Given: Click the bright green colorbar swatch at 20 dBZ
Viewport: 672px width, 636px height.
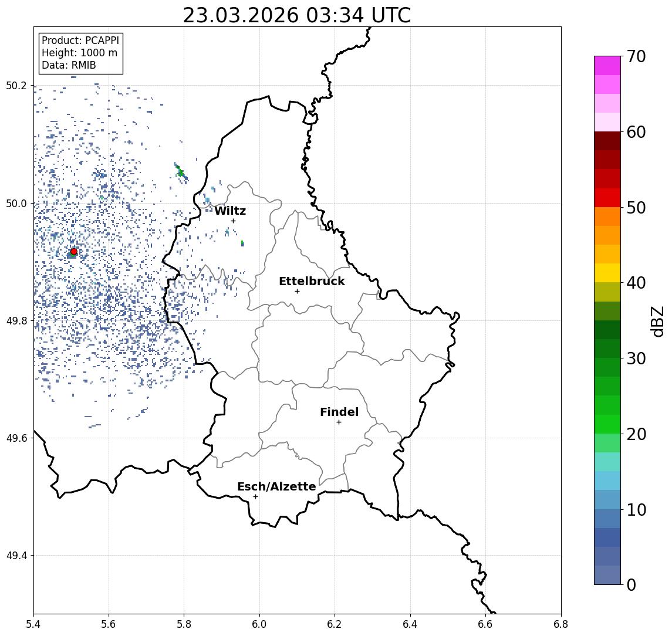Looking at the screenshot, I should click(607, 424).
